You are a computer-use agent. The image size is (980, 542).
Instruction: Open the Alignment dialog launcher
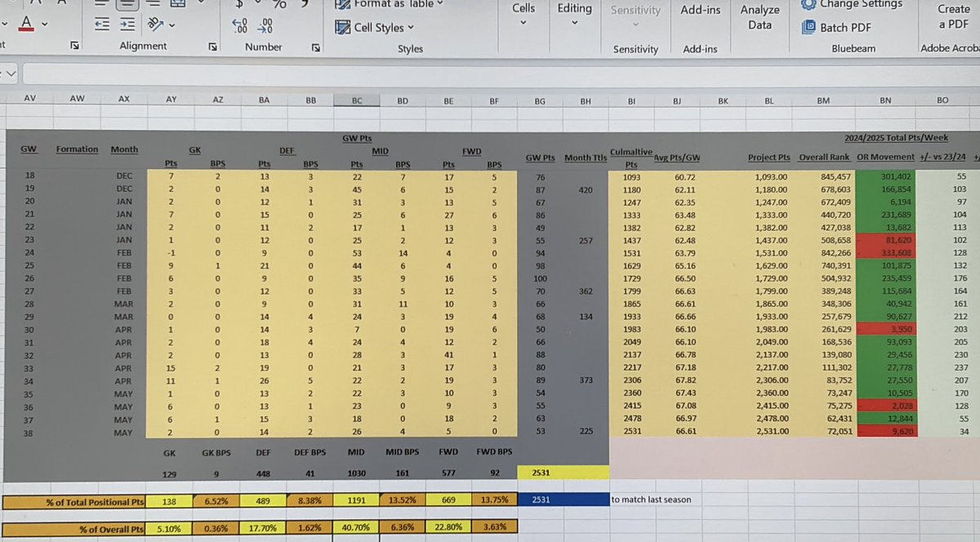pyautogui.click(x=213, y=47)
